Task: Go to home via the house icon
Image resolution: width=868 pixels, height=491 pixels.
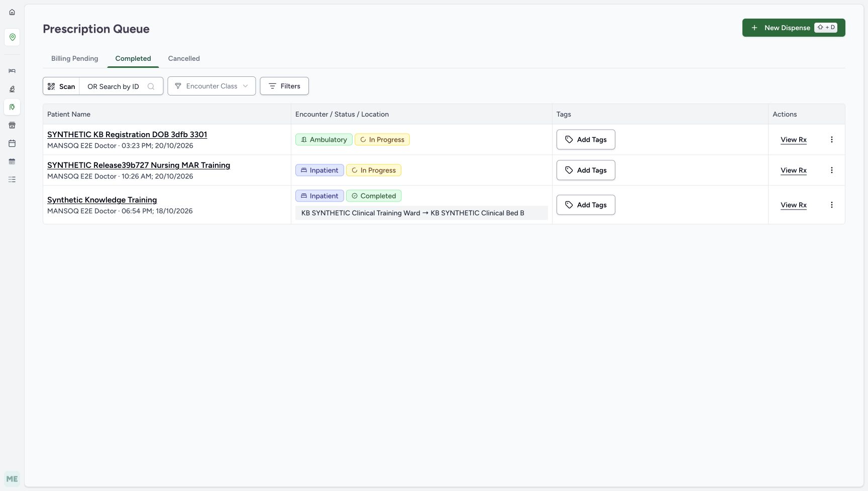Action: point(12,12)
